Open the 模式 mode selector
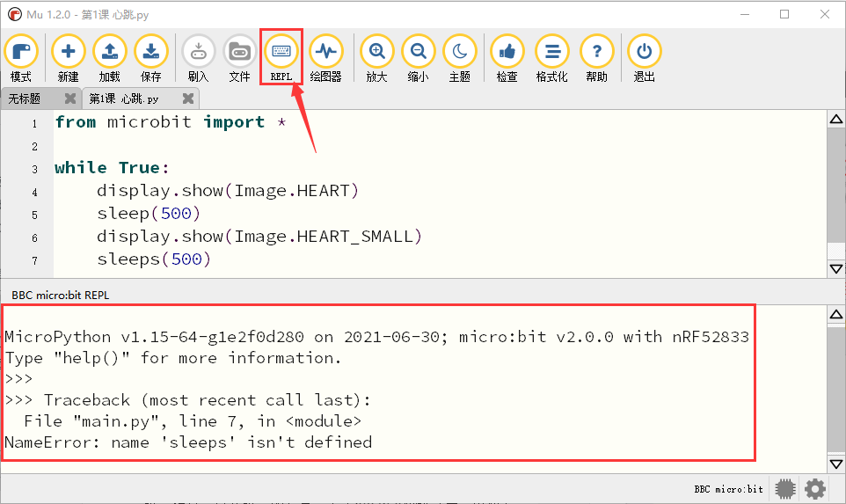 (21, 58)
